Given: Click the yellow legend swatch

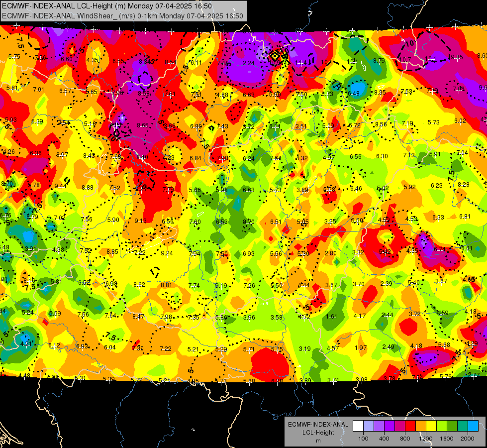Looking at the screenshot, I should pos(431,426).
